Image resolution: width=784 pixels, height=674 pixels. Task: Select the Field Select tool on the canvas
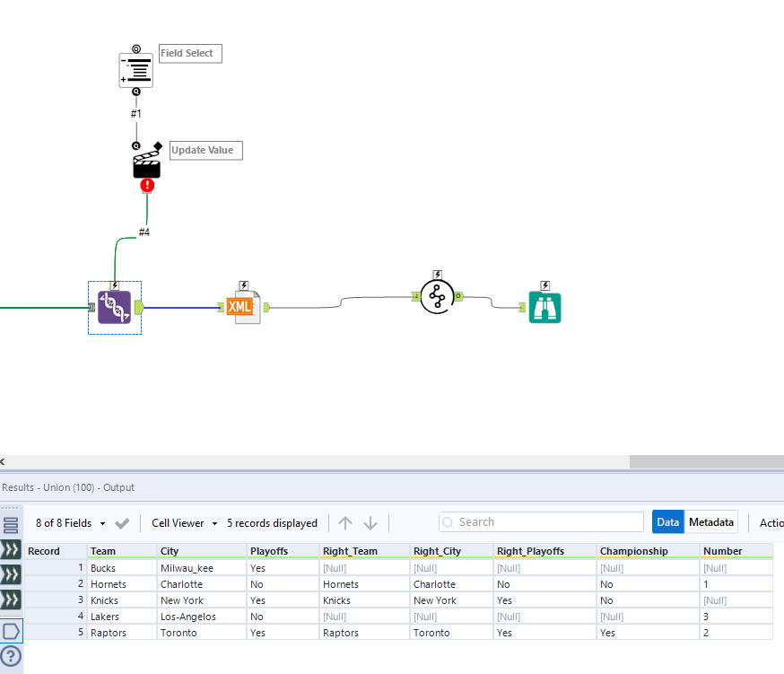click(135, 68)
